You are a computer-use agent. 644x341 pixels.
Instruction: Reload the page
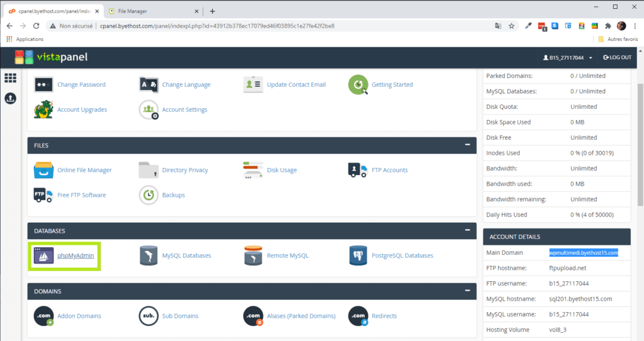click(36, 26)
